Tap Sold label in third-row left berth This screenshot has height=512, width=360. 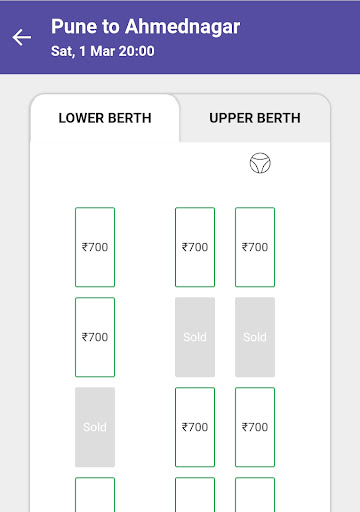(95, 427)
